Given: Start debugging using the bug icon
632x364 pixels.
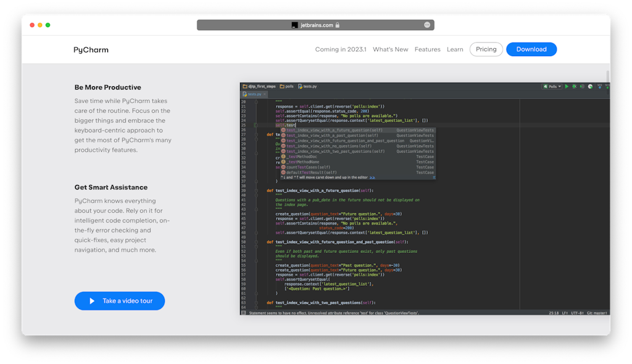Looking at the screenshot, I should 575,87.
